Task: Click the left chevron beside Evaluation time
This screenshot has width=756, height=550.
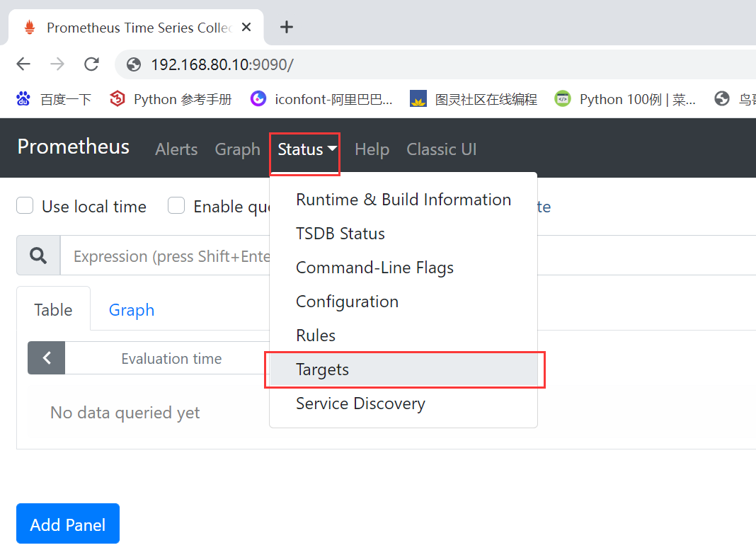Action: coord(46,357)
